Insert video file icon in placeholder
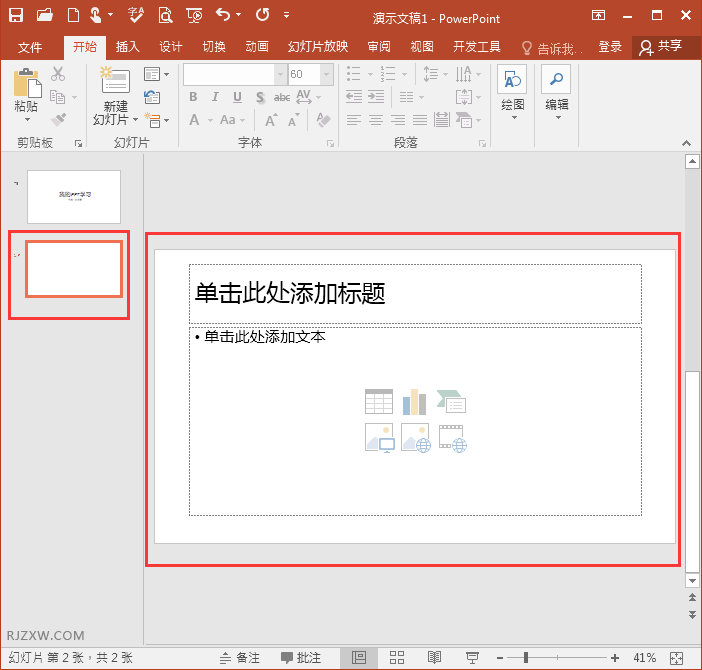This screenshot has height=670, width=702. [453, 439]
